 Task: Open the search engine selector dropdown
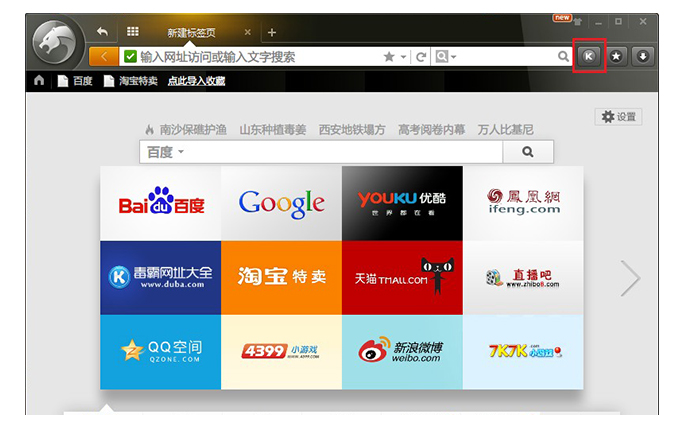click(x=446, y=56)
